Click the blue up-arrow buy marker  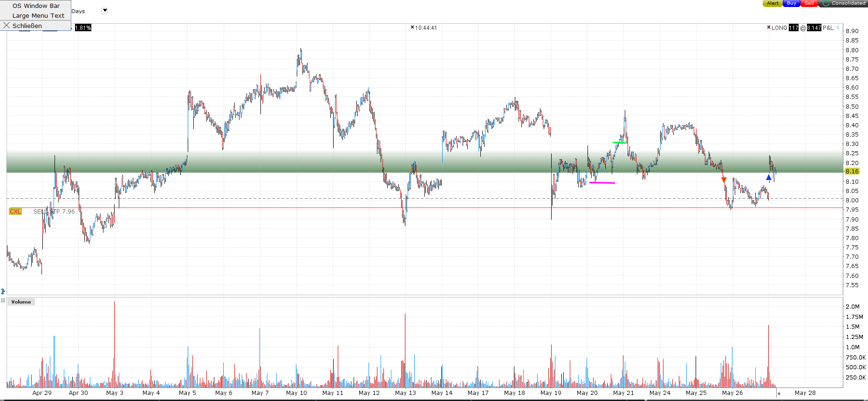(769, 177)
